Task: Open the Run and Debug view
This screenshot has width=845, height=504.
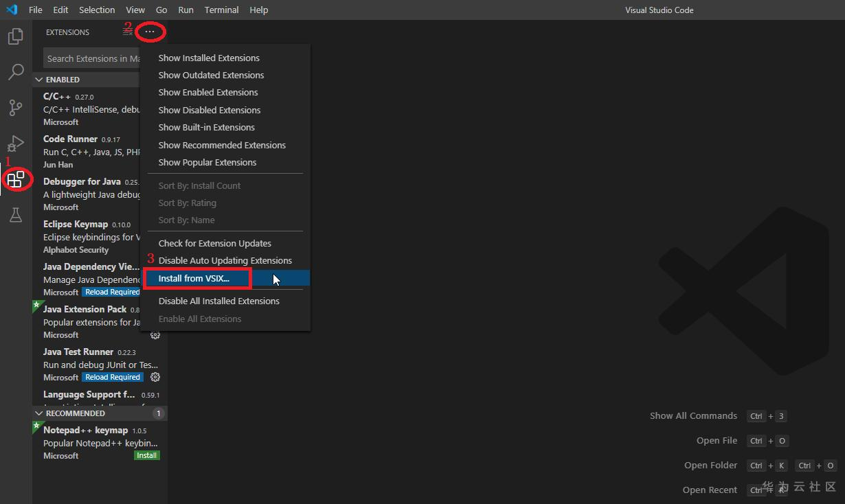Action: coord(16,143)
